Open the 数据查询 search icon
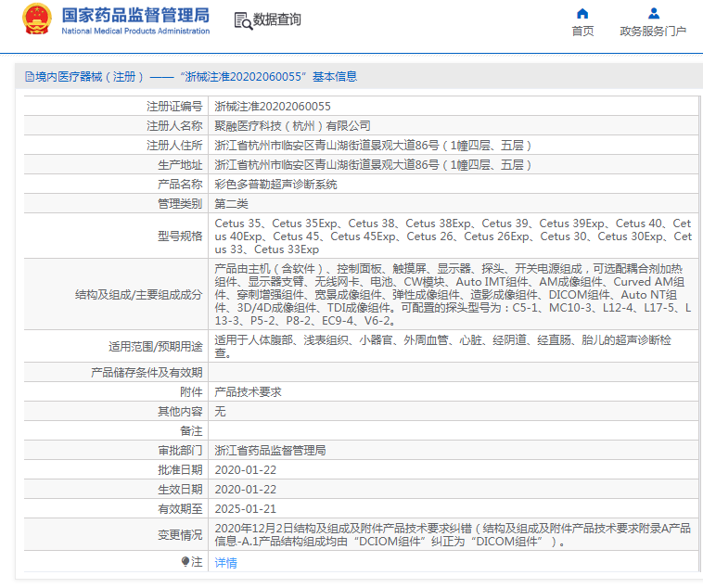The image size is (703, 588). click(243, 20)
